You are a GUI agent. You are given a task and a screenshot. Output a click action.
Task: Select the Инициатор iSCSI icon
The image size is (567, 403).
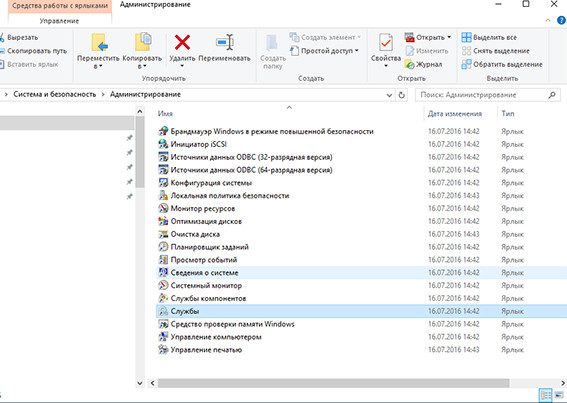point(163,144)
